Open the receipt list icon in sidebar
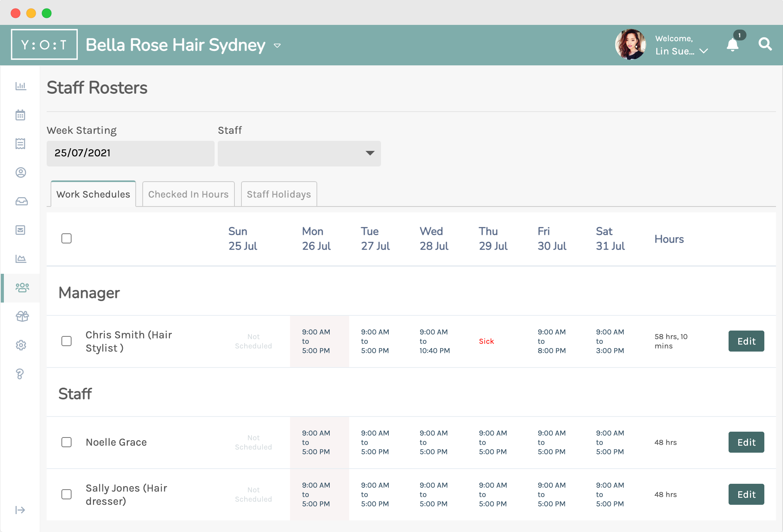783x532 pixels. (x=21, y=143)
